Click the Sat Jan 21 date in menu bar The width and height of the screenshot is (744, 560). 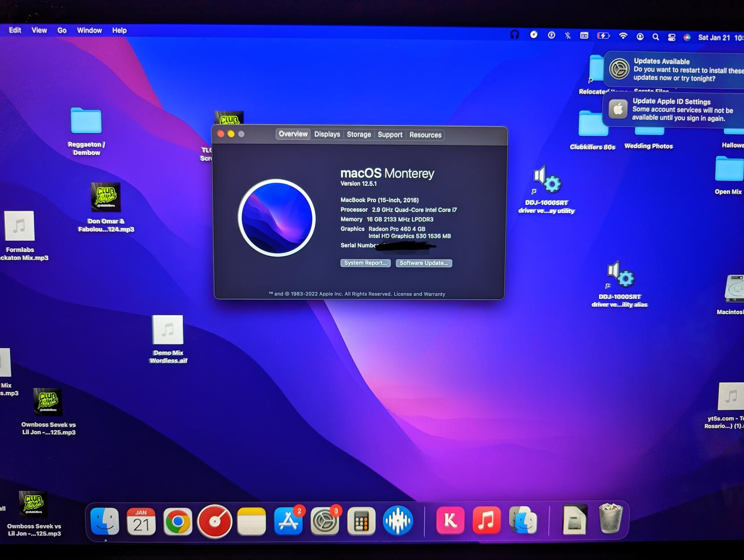tap(714, 37)
